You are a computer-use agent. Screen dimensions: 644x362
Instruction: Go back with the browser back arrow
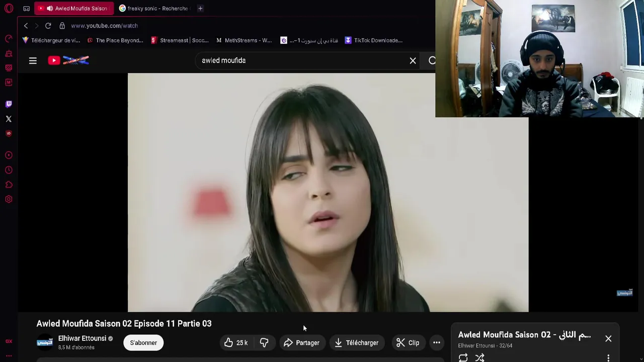pos(26,26)
